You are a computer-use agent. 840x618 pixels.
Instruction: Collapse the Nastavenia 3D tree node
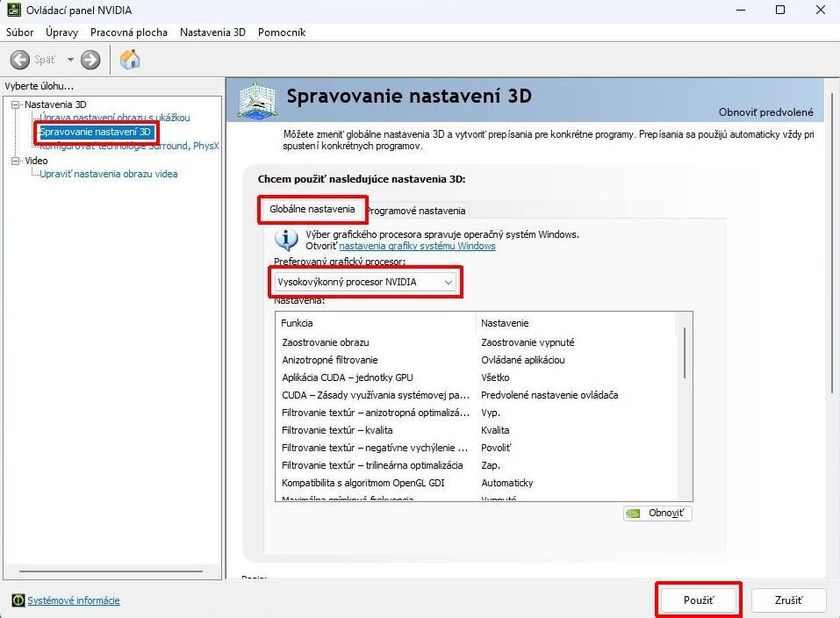(16, 104)
